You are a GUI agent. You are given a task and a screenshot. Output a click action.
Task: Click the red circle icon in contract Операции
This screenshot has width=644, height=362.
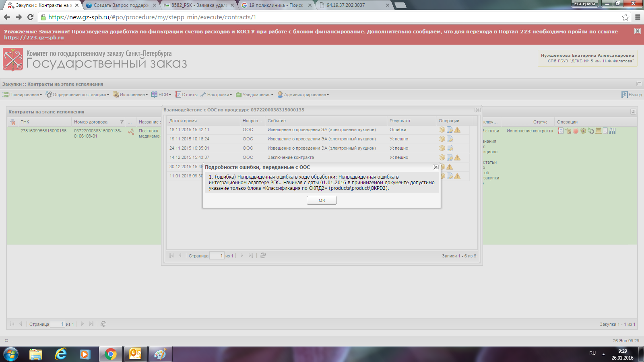click(576, 131)
